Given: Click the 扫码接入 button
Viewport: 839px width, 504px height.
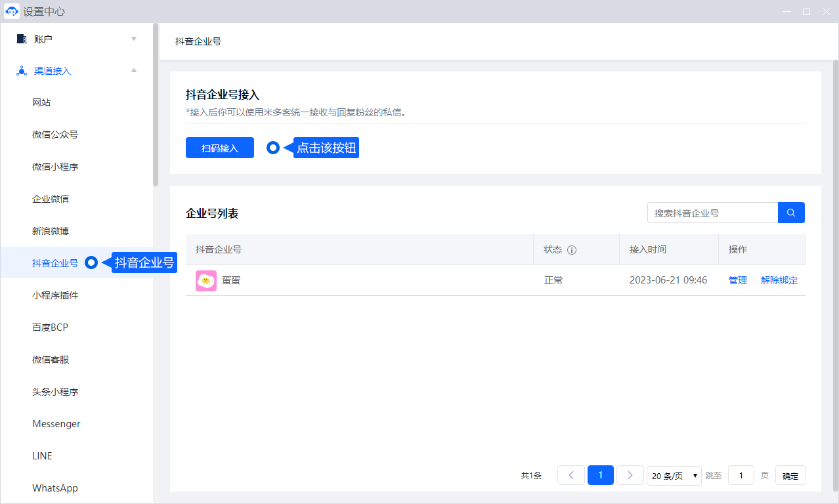Looking at the screenshot, I should tap(220, 148).
